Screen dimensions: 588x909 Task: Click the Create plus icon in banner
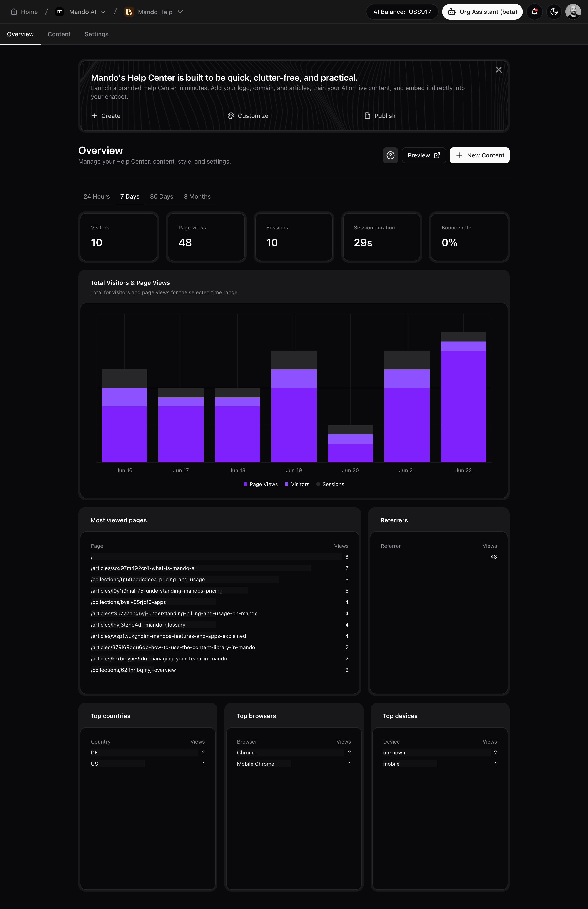(94, 116)
